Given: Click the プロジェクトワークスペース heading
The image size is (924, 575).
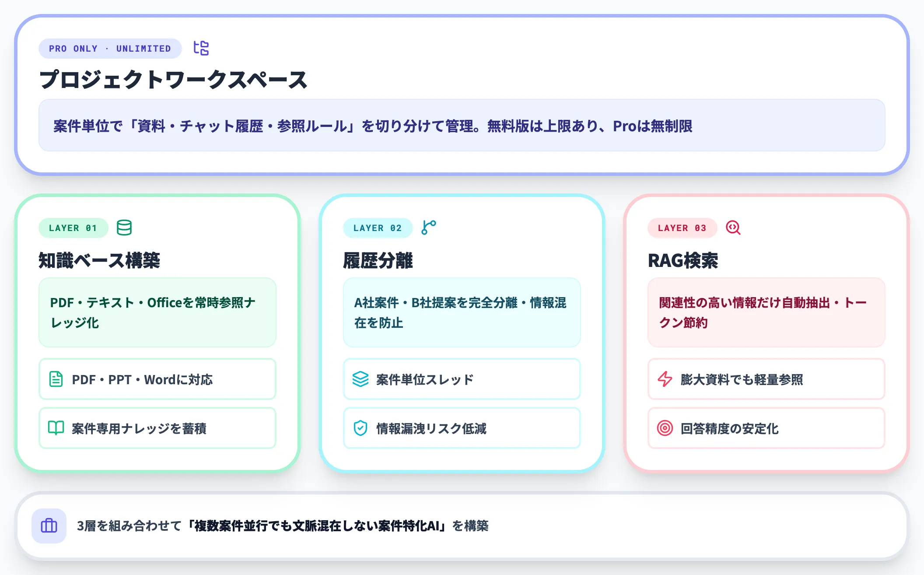Looking at the screenshot, I should [x=174, y=80].
